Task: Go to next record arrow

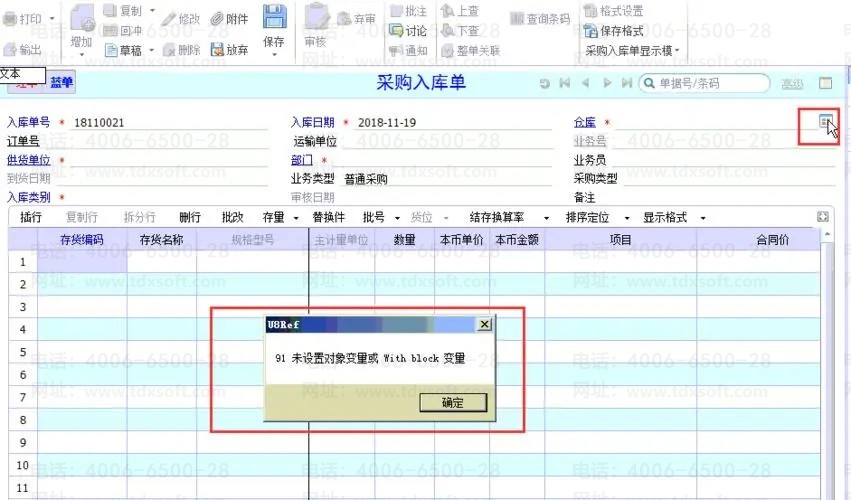Action: coord(607,83)
